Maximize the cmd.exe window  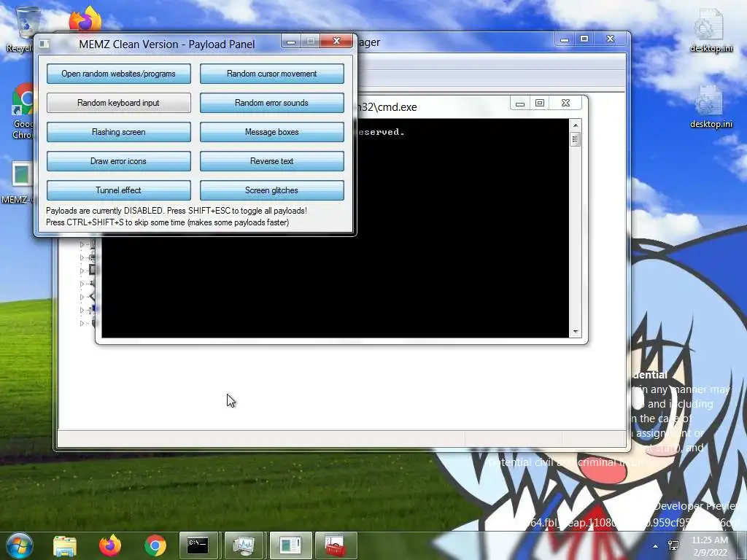click(540, 103)
